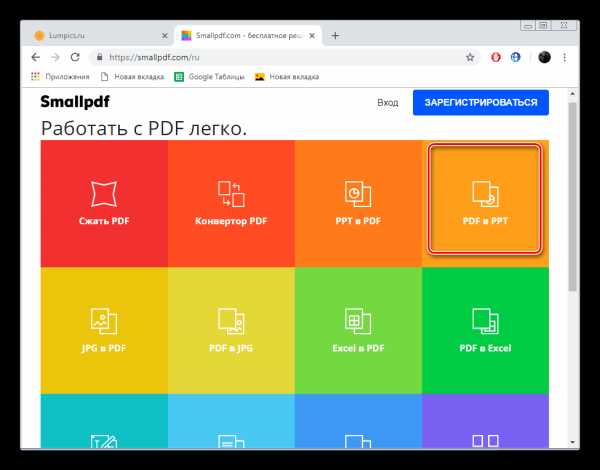This screenshot has height=470, width=600.
Task: Click the scrollbar up arrow
Action: [572, 93]
